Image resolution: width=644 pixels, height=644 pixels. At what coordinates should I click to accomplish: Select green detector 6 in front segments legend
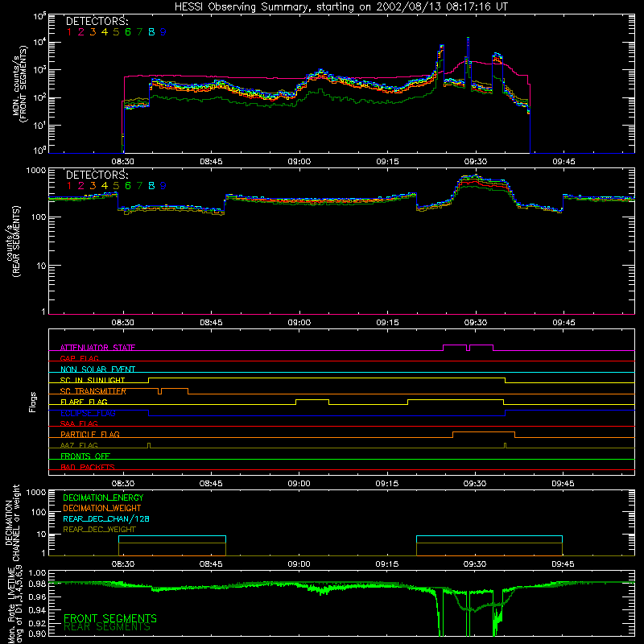tap(128, 32)
